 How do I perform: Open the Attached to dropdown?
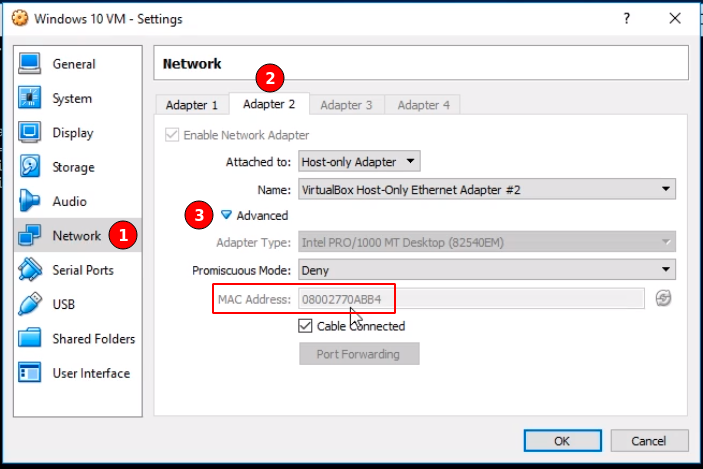[360, 161]
